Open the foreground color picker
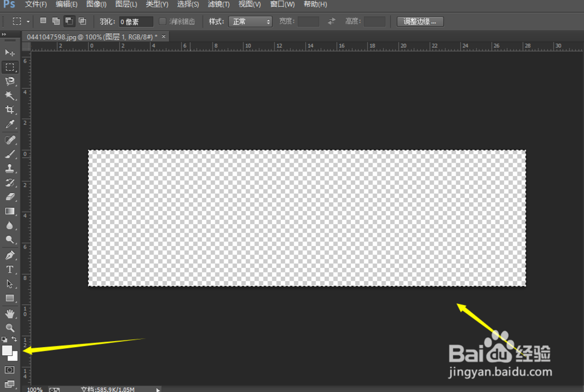584x392 pixels. click(6, 351)
